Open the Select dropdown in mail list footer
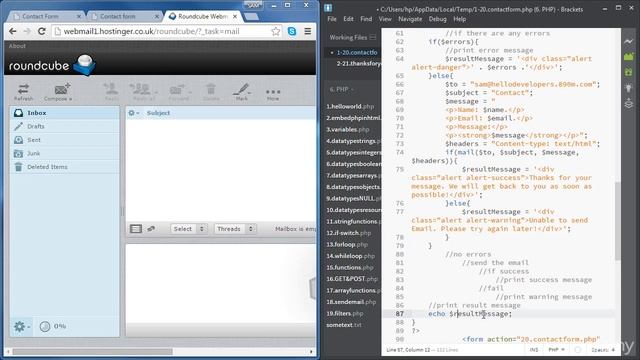 (188, 229)
